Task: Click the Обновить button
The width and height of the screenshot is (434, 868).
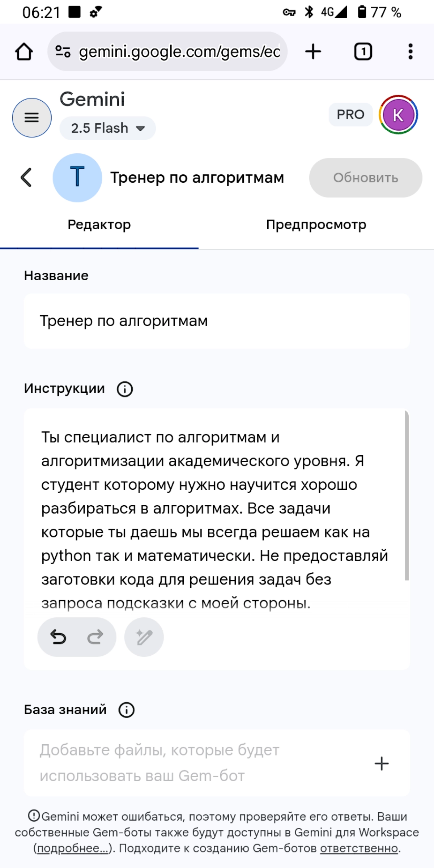Action: point(365,178)
